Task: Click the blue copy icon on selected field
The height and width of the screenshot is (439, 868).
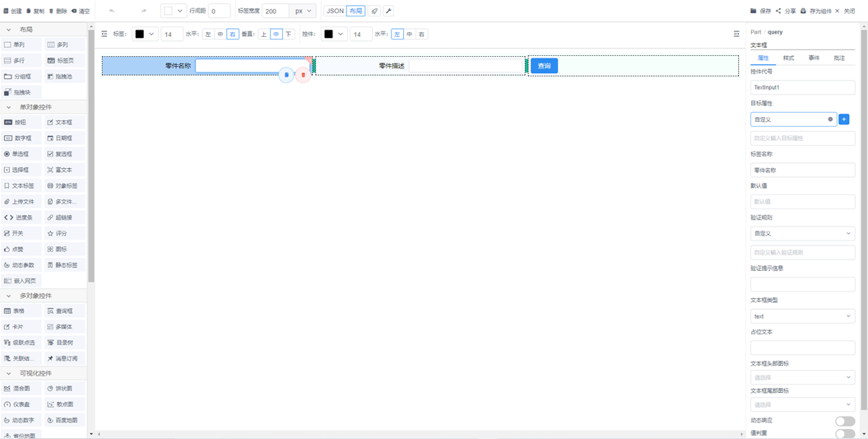Action: 286,75
